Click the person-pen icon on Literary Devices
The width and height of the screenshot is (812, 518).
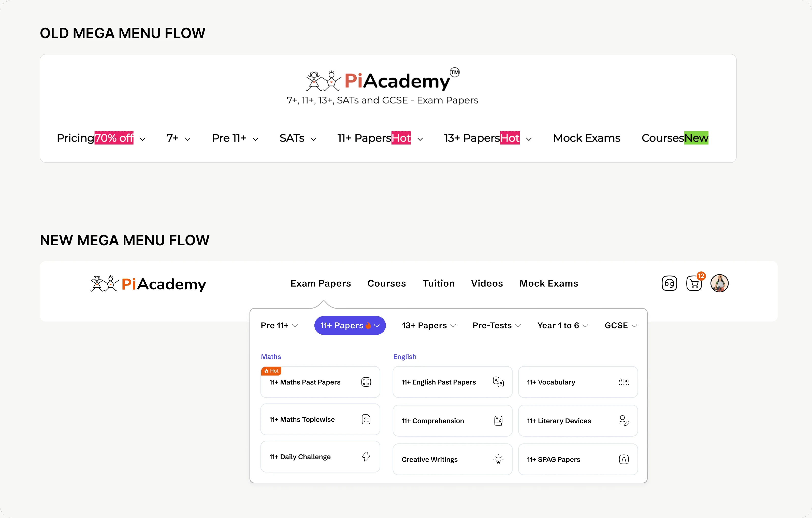click(624, 421)
